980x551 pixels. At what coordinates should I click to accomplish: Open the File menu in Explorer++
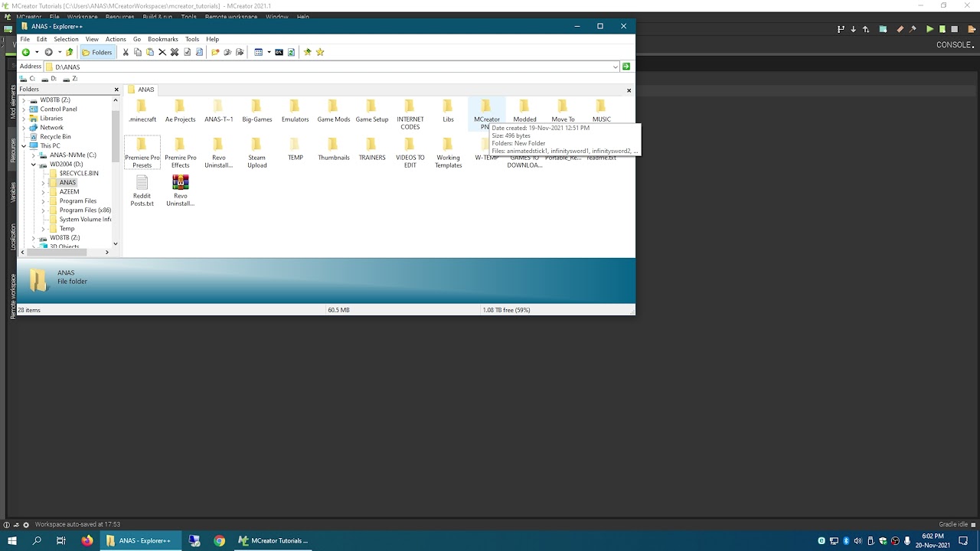(25, 39)
